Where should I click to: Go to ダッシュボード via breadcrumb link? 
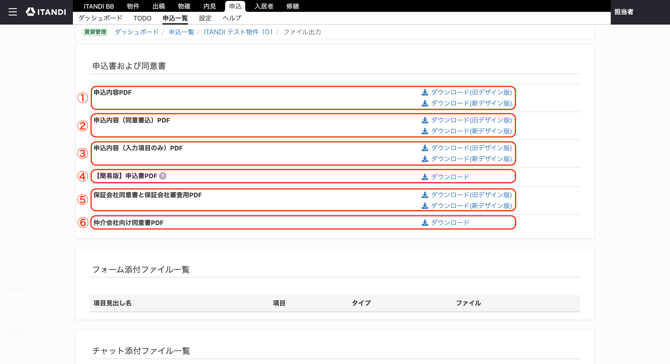136,32
